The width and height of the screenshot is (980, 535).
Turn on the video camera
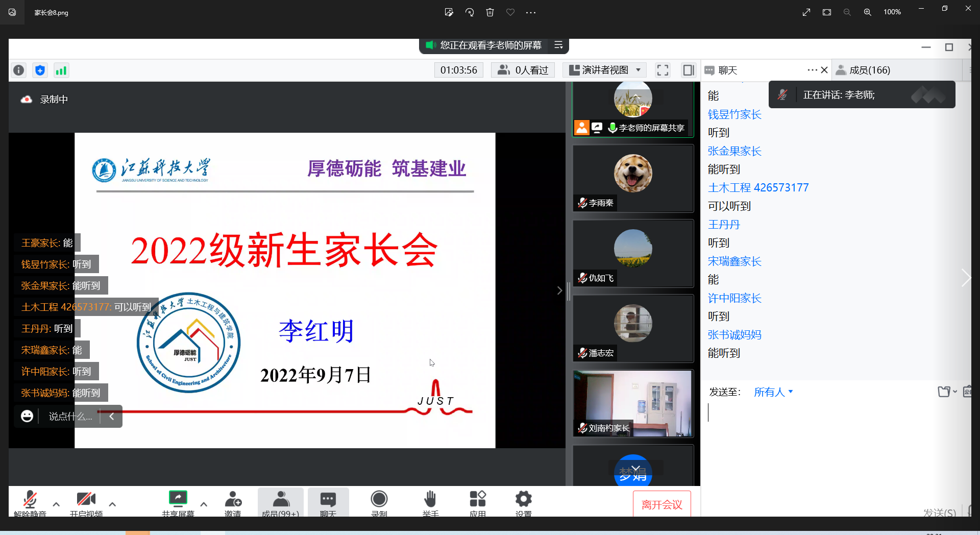click(86, 499)
